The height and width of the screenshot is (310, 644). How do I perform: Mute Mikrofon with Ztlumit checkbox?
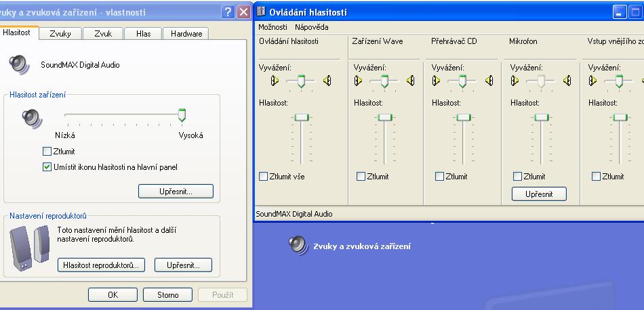[517, 177]
